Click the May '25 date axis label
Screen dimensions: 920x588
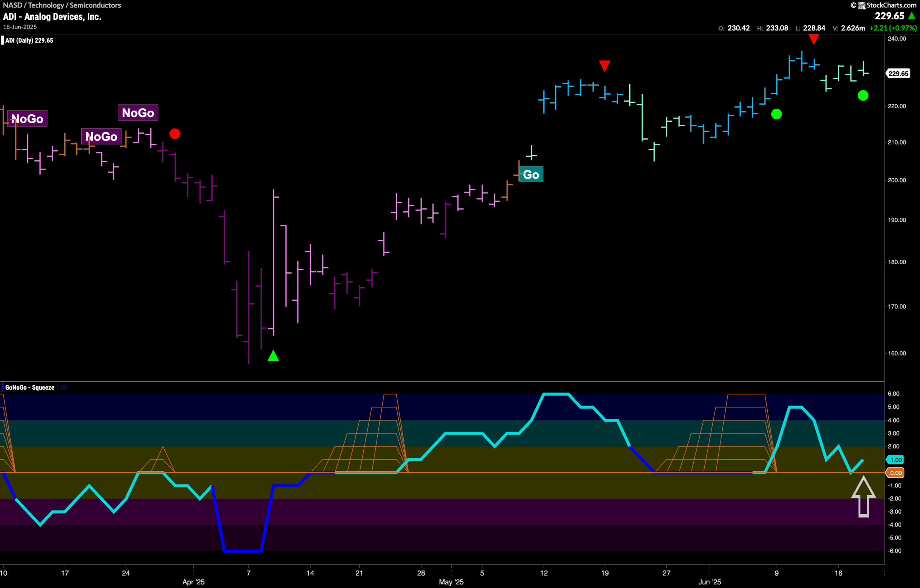click(451, 582)
